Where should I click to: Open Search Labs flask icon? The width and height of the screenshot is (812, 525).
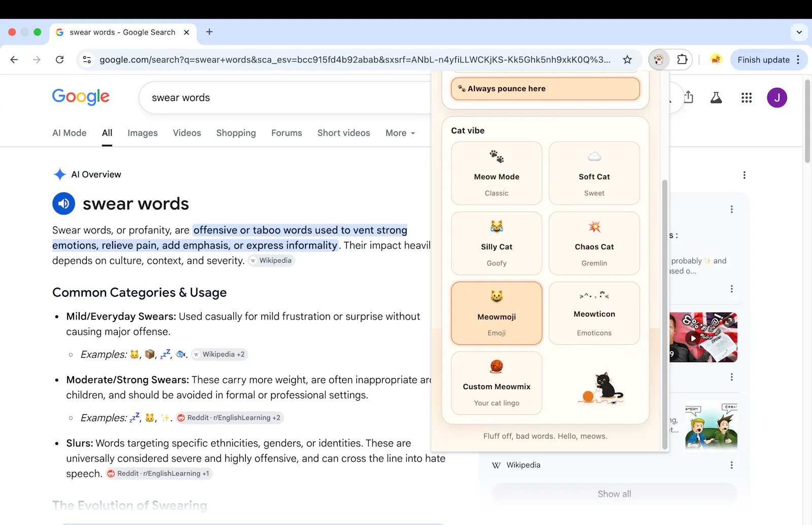(x=716, y=98)
